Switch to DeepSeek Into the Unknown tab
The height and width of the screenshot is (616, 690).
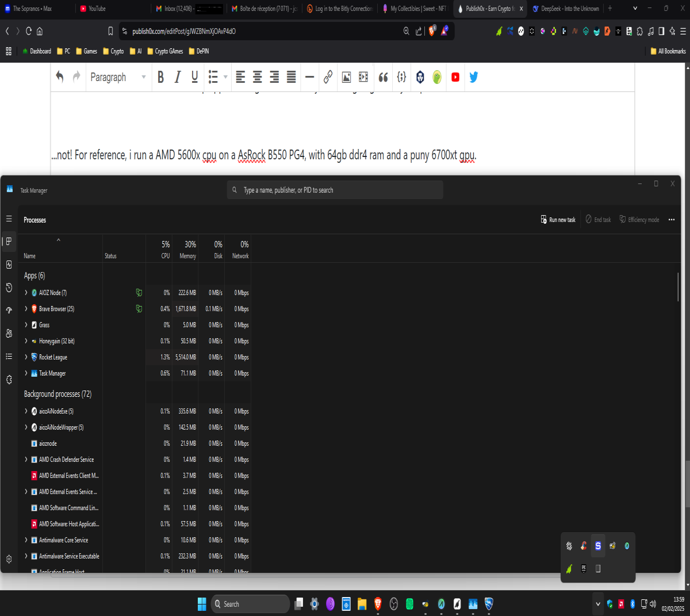tap(565, 9)
